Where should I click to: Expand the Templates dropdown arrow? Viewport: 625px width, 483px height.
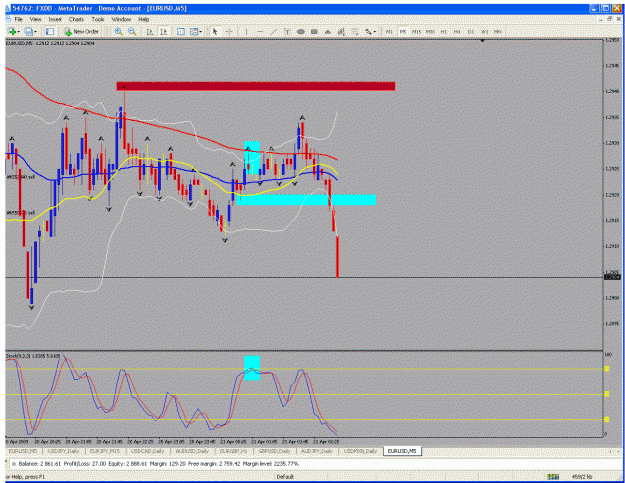200,32
